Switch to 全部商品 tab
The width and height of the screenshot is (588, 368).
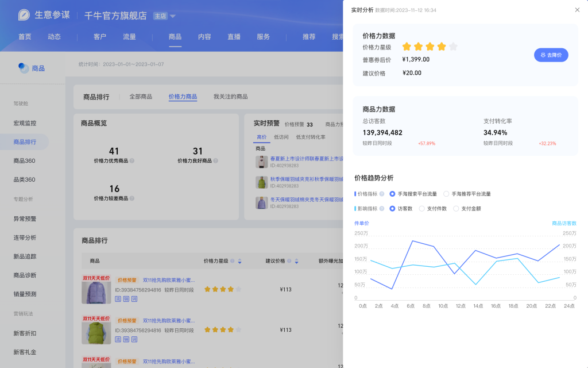click(141, 97)
